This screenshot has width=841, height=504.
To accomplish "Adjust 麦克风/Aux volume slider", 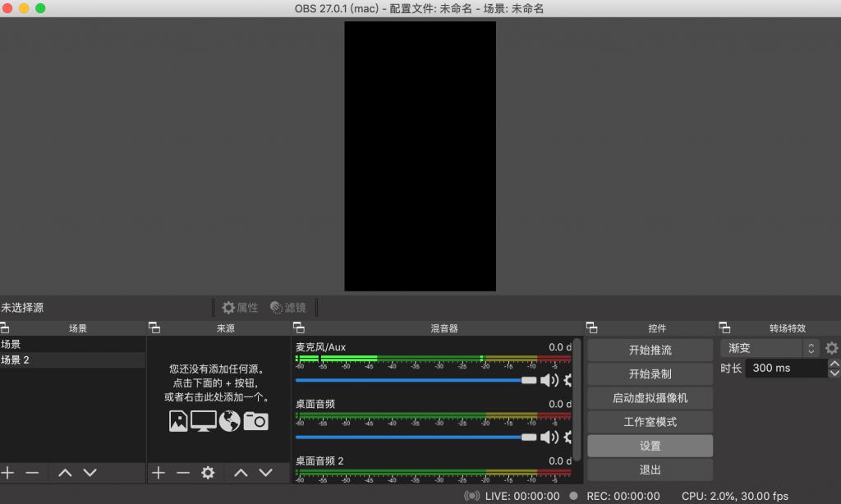I will (x=416, y=380).
